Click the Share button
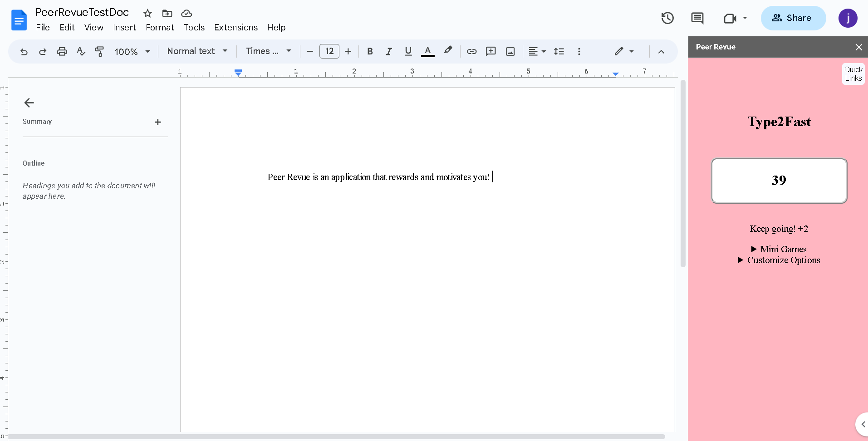This screenshot has height=441, width=868. tap(793, 18)
